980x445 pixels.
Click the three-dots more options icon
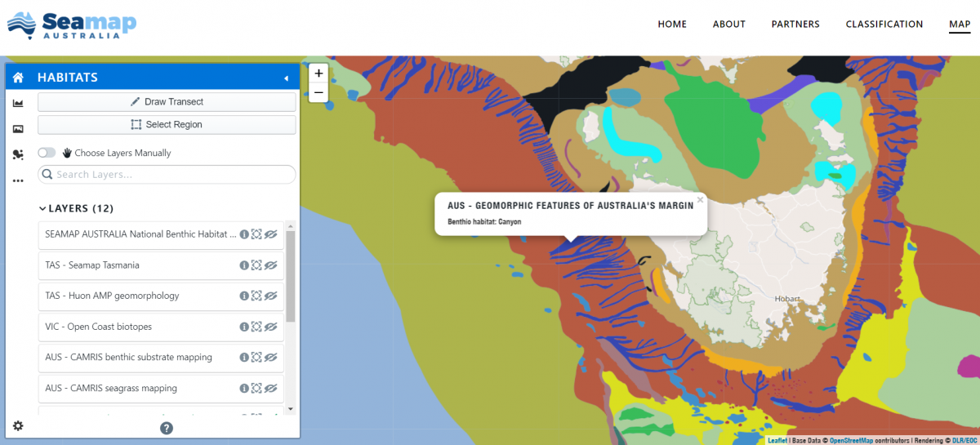point(18,180)
